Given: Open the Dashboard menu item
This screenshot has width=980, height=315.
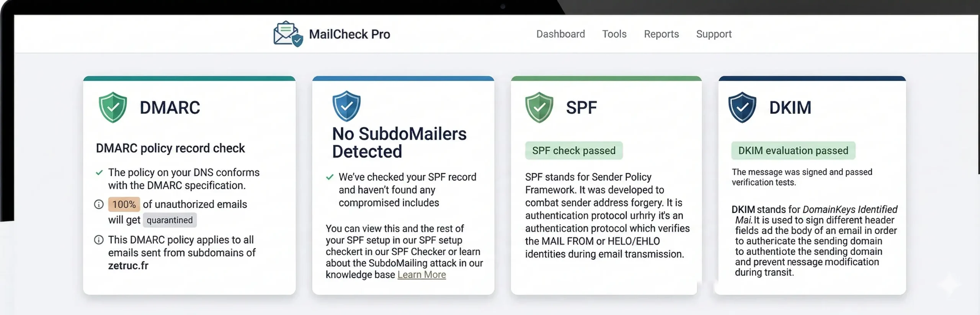Looking at the screenshot, I should point(560,34).
